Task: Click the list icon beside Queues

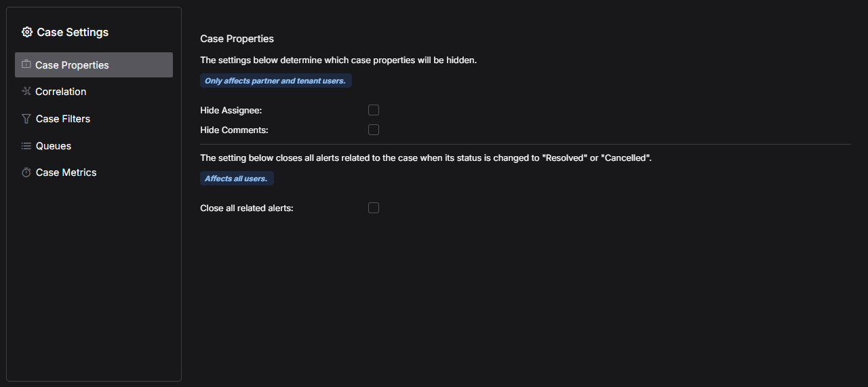Action: tap(26, 146)
